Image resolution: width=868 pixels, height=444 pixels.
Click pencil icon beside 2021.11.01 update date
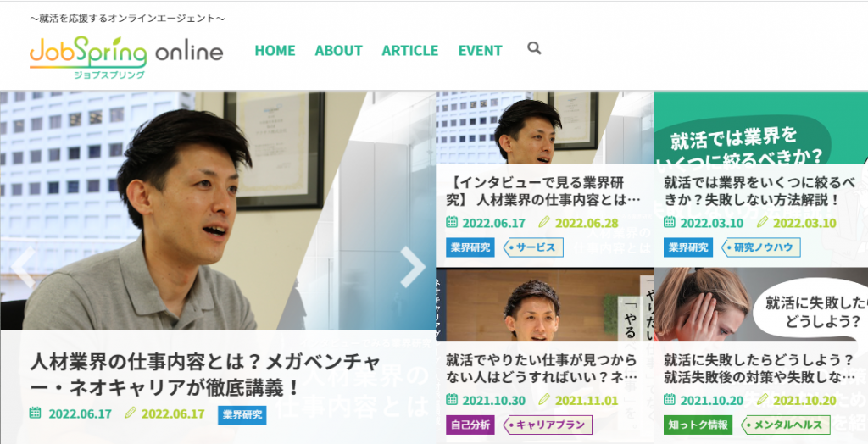(544, 399)
